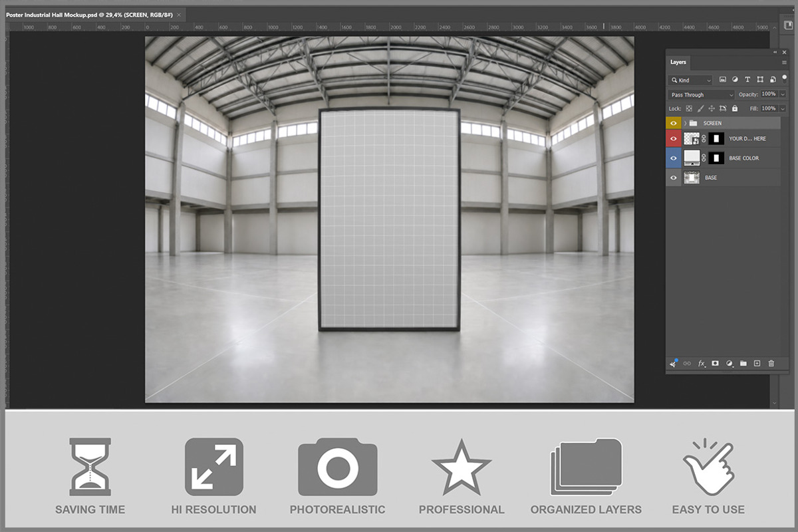The width and height of the screenshot is (798, 532).
Task: Hide the BASE COLOR layer
Action: pyautogui.click(x=674, y=158)
